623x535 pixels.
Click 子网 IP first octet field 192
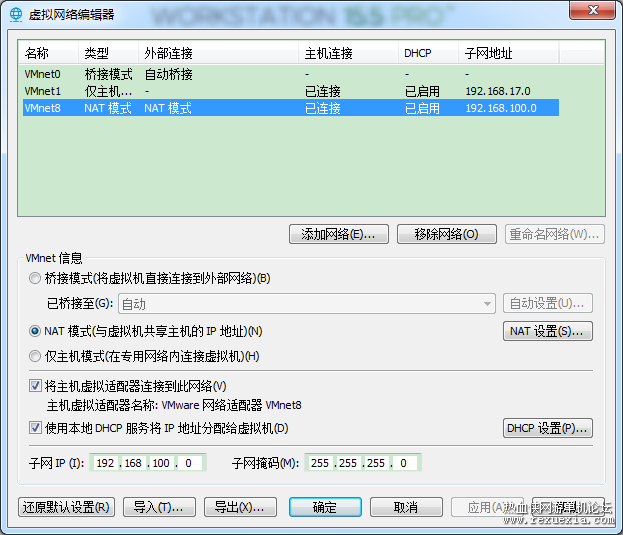click(105, 463)
